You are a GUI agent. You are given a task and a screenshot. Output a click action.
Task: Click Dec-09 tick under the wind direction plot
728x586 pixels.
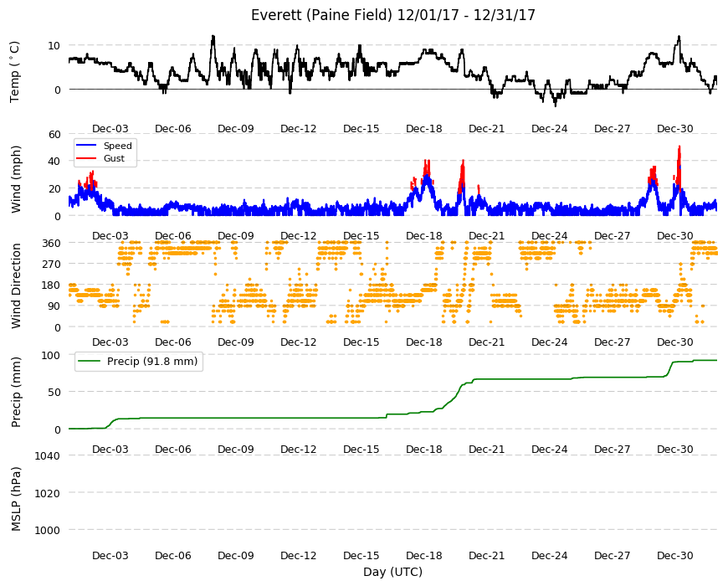[235, 342]
